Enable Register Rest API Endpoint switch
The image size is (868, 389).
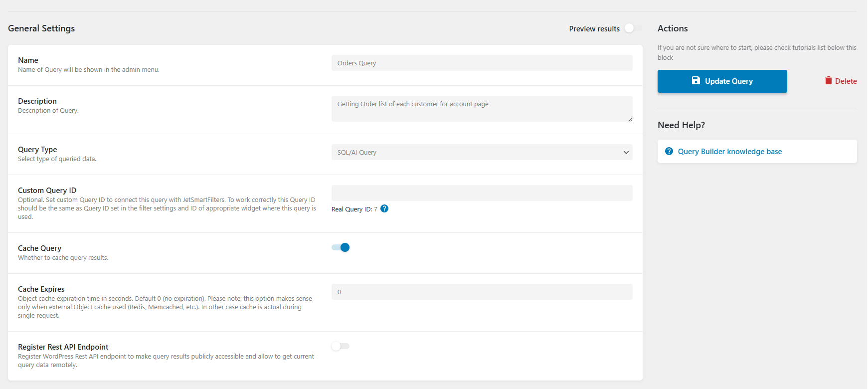click(341, 346)
